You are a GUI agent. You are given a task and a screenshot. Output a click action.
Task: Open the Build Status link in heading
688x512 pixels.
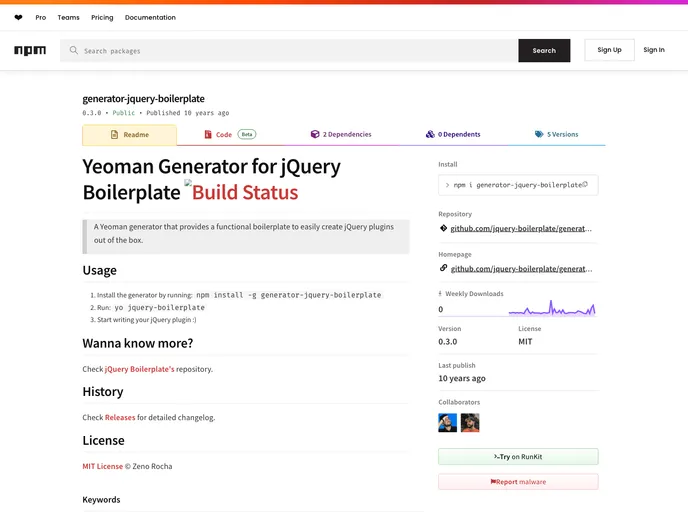click(245, 192)
